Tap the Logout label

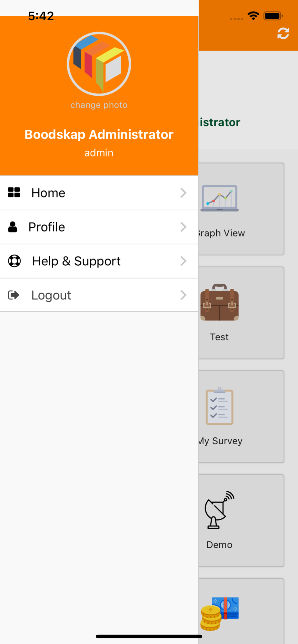pos(51,295)
